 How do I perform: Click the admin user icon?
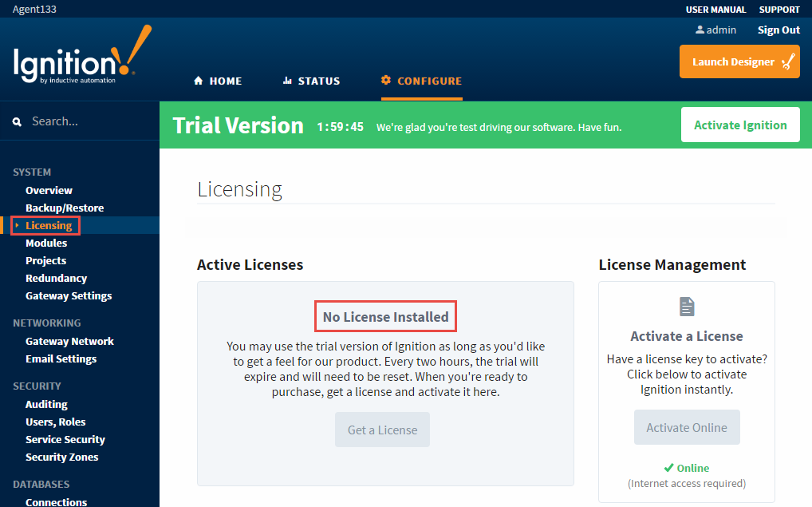tap(700, 30)
